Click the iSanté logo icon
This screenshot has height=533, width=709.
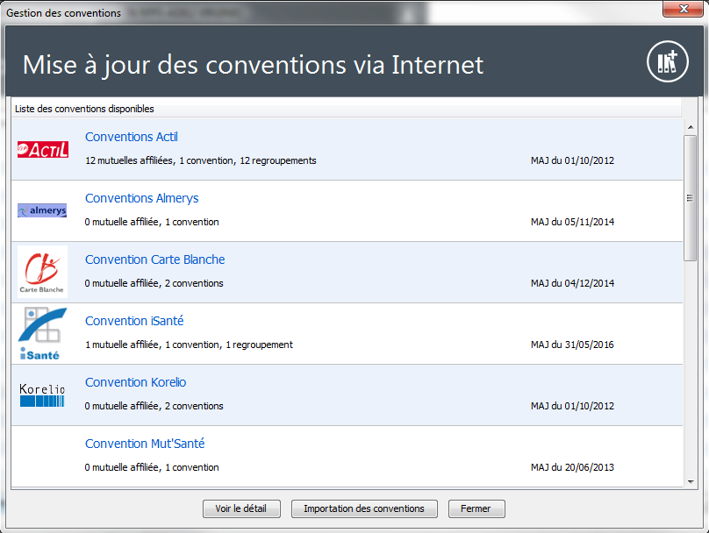click(x=42, y=334)
